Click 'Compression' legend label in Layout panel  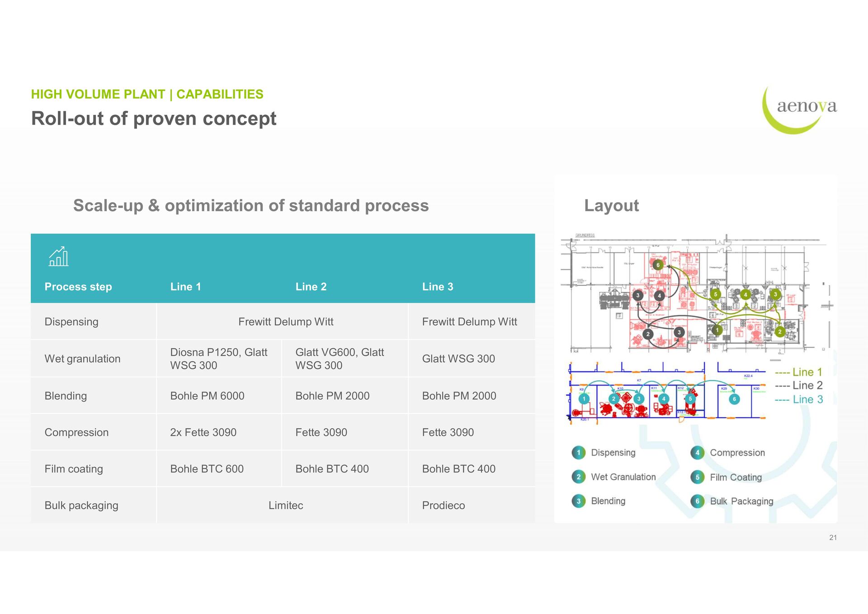(737, 453)
